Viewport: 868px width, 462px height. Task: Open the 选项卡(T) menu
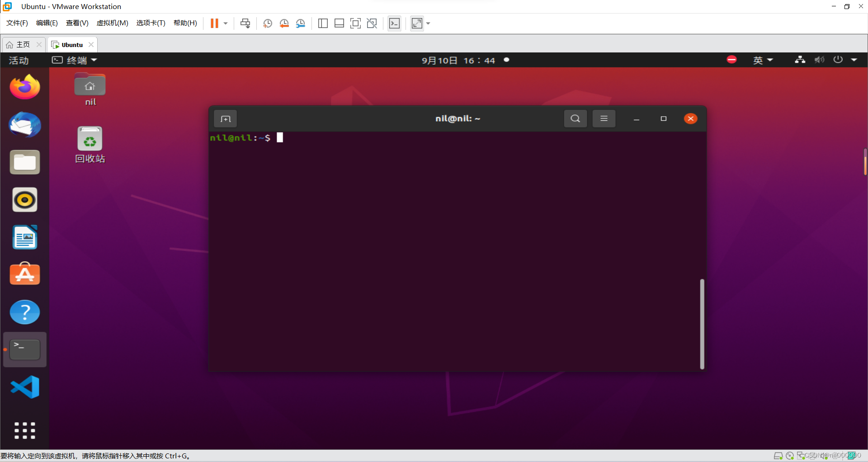click(151, 23)
